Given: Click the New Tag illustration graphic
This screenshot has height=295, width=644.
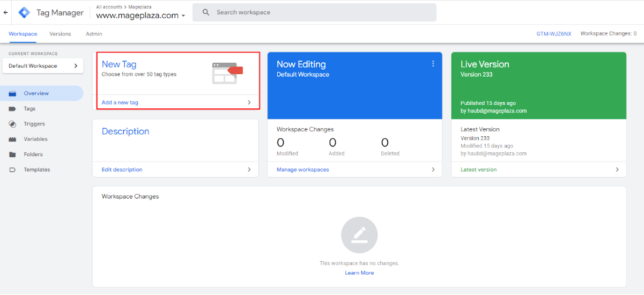Looking at the screenshot, I should 227,73.
